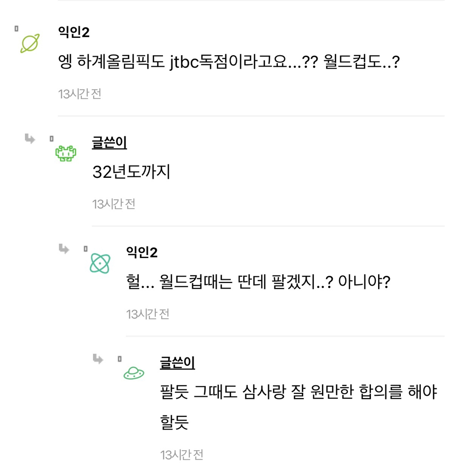Click the atom avatar next to the '헐... 월드컵때는' comment

click(x=100, y=263)
